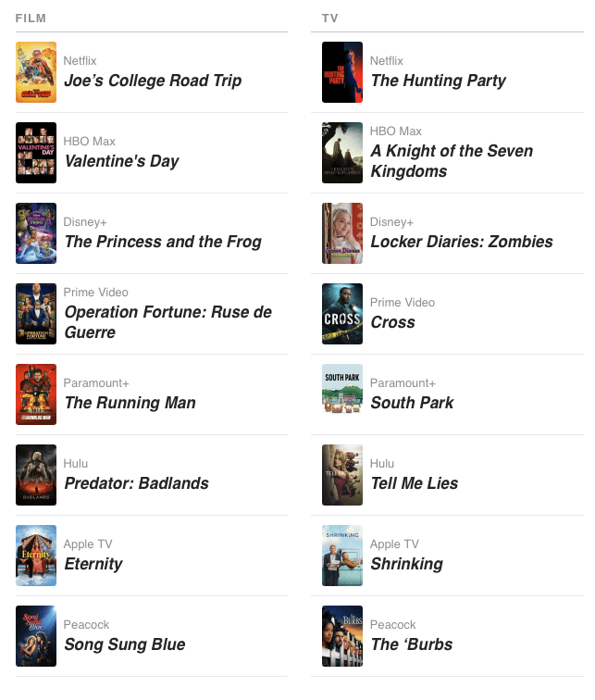Open Joe's College Road Trip poster thumbnail
This screenshot has width=595, height=700.
(36, 72)
